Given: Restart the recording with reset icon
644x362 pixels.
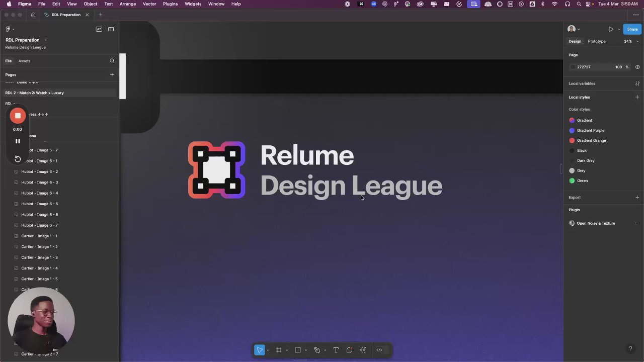Looking at the screenshot, I should pyautogui.click(x=18, y=159).
